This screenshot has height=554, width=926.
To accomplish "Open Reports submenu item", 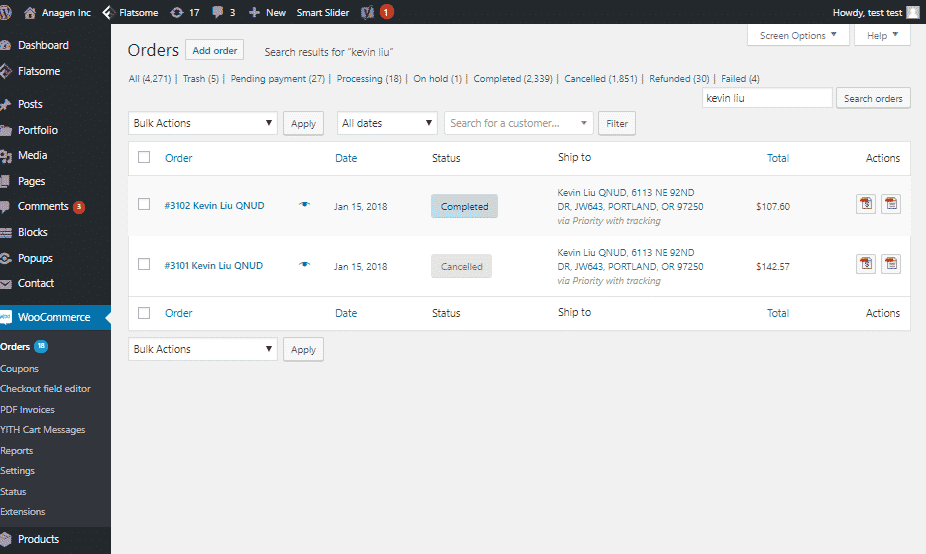I will (x=17, y=451).
